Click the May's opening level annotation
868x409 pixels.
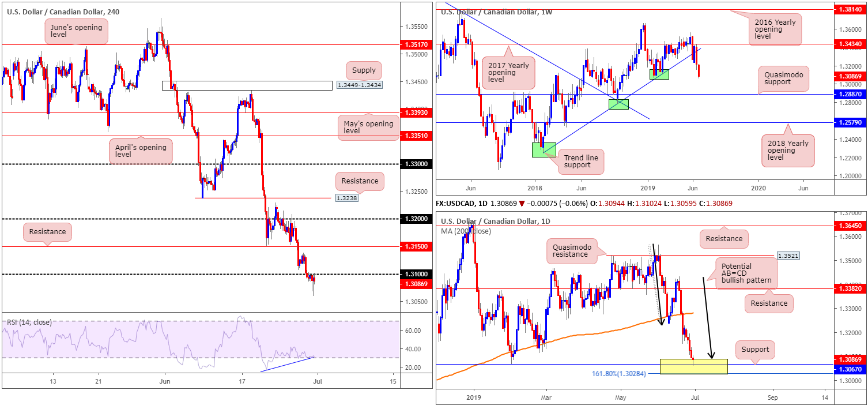tap(372, 127)
